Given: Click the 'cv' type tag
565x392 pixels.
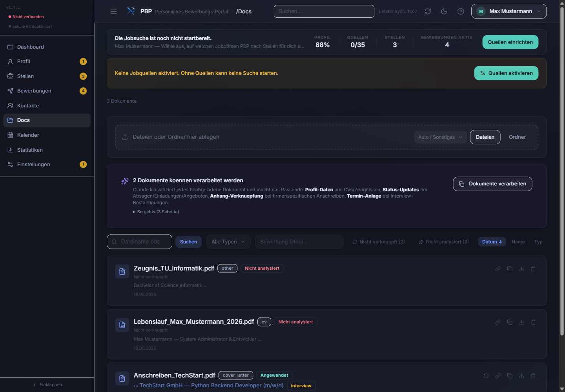Looking at the screenshot, I should (264, 322).
